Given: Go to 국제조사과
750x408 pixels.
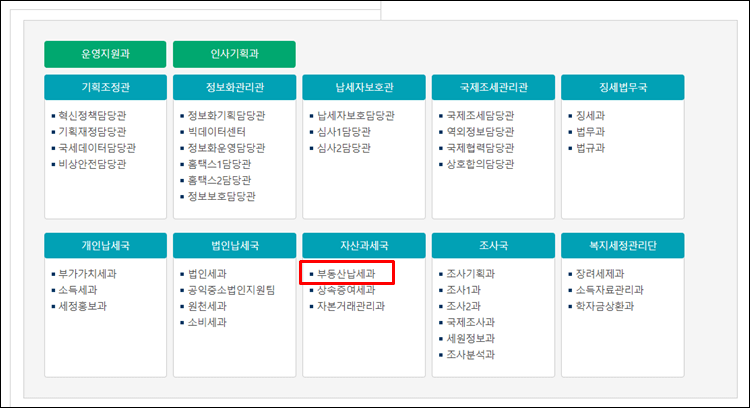Looking at the screenshot, I should click(x=471, y=322).
